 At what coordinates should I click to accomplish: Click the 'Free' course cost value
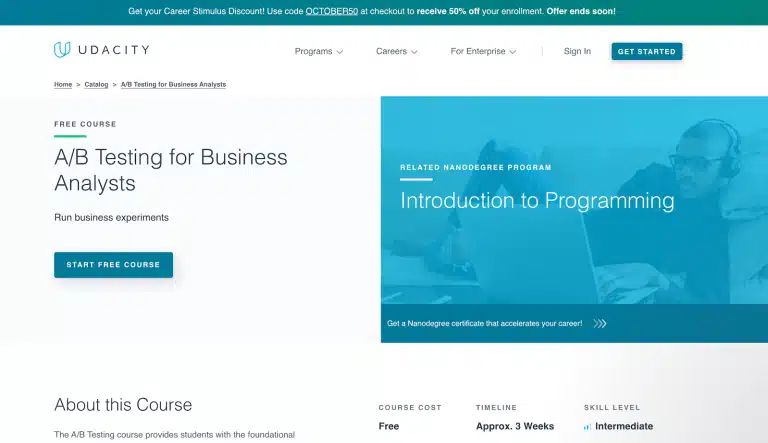tap(389, 426)
